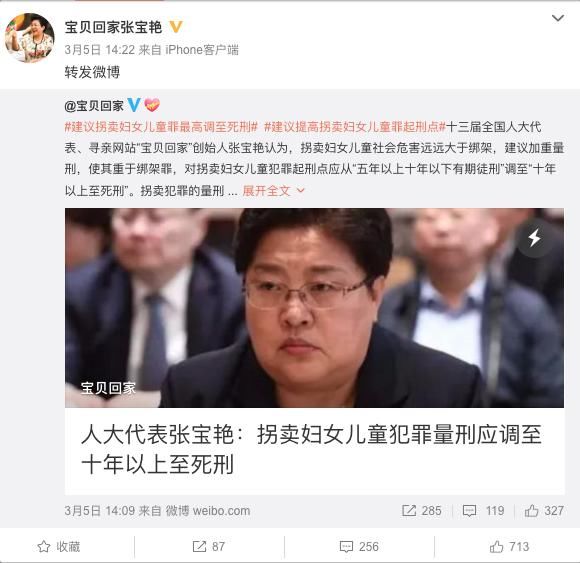Expand full text with 展开全文
This screenshot has height=563, width=580.
pos(273,191)
